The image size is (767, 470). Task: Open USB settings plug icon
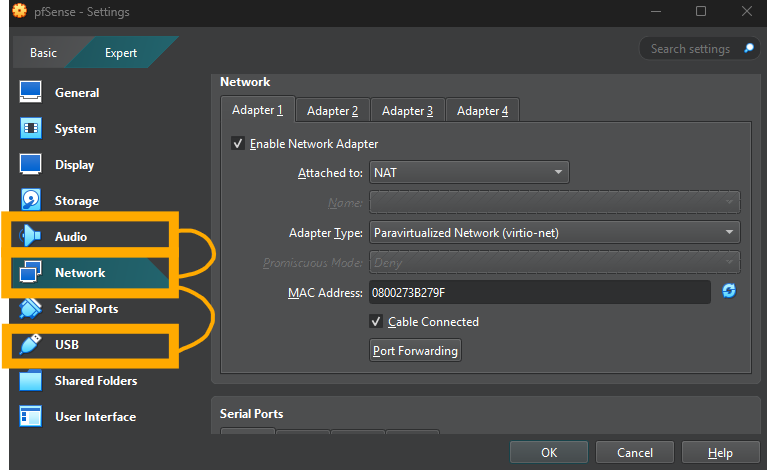(30, 344)
